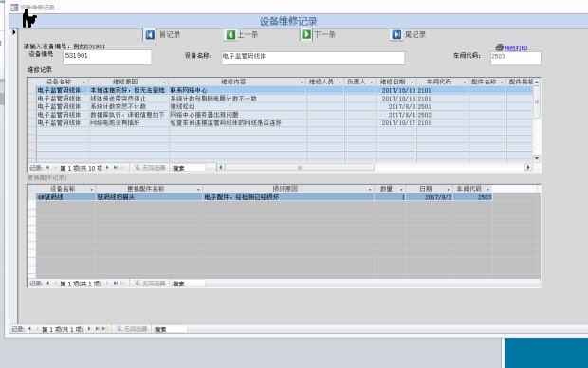Viewport: 588px width, 368px height.
Task: Click row selector of first 维修记录 row
Action: click(32, 90)
